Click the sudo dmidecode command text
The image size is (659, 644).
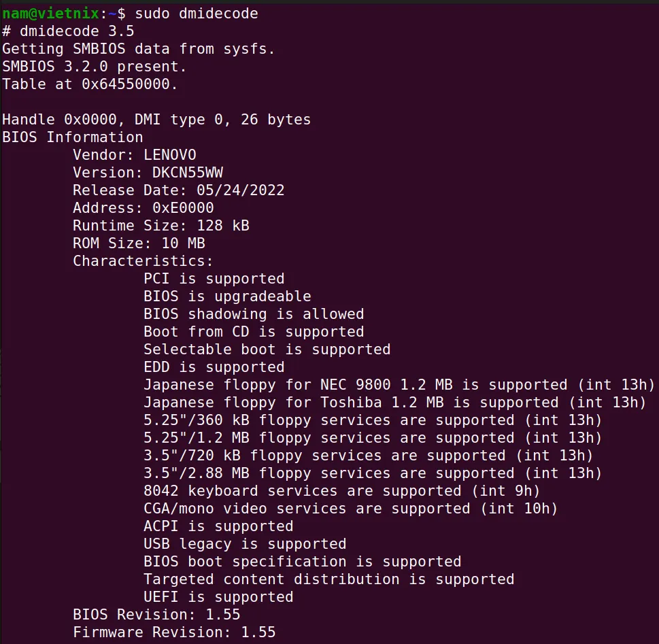coord(197,14)
